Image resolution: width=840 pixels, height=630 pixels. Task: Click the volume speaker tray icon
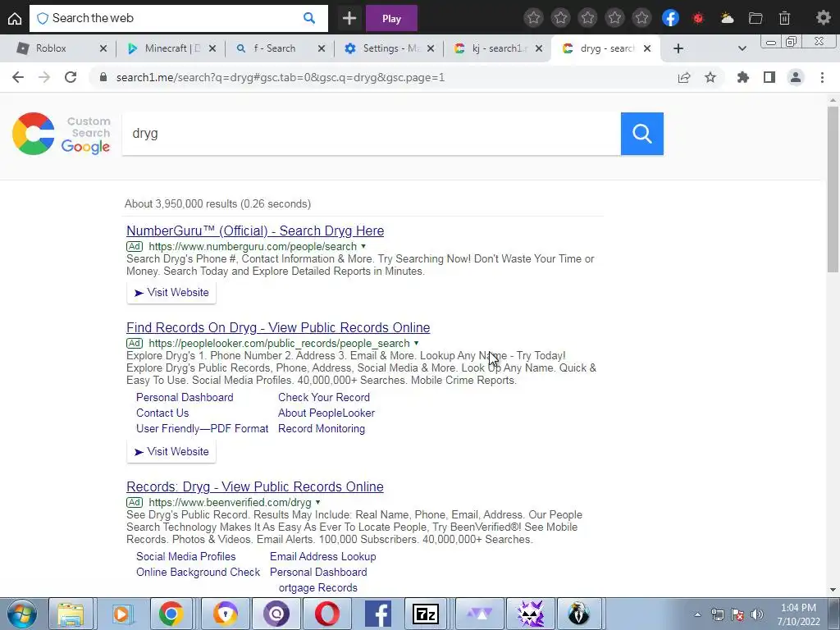pyautogui.click(x=757, y=614)
